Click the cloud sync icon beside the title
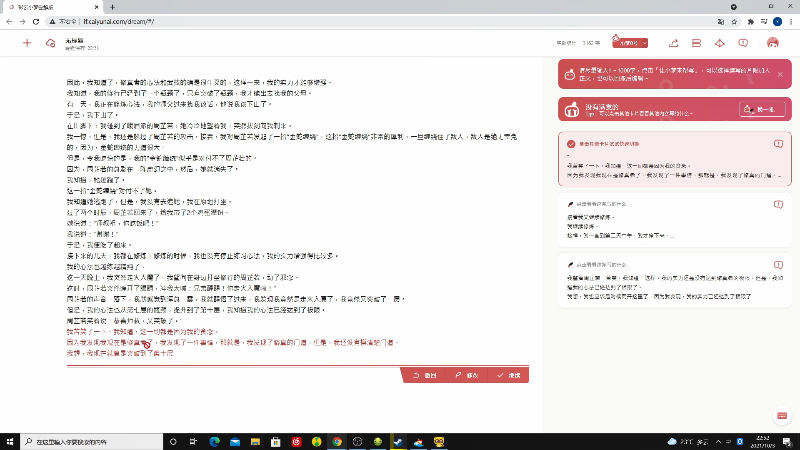Screen dimensions: 800x450 (50, 43)
